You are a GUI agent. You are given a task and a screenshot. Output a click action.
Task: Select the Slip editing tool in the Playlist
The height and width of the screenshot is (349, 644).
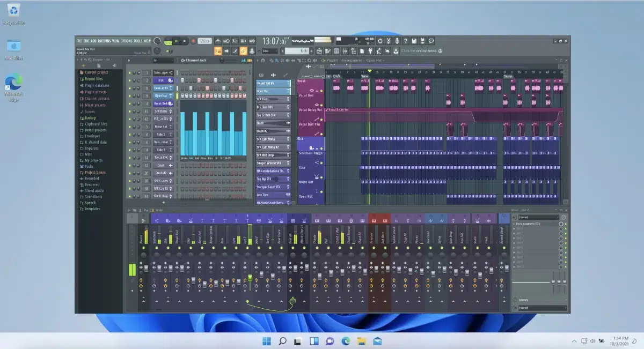292,60
